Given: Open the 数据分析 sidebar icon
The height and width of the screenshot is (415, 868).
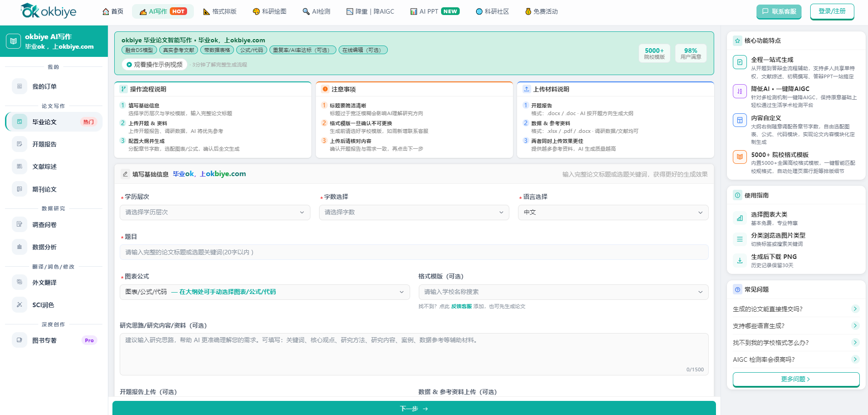Looking at the screenshot, I should [x=20, y=247].
